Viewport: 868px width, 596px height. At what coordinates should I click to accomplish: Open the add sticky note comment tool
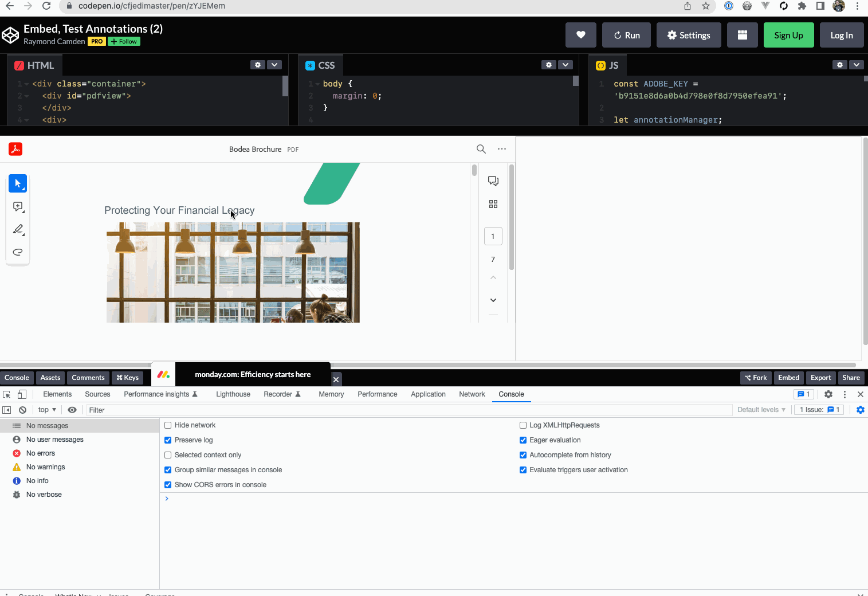[18, 206]
